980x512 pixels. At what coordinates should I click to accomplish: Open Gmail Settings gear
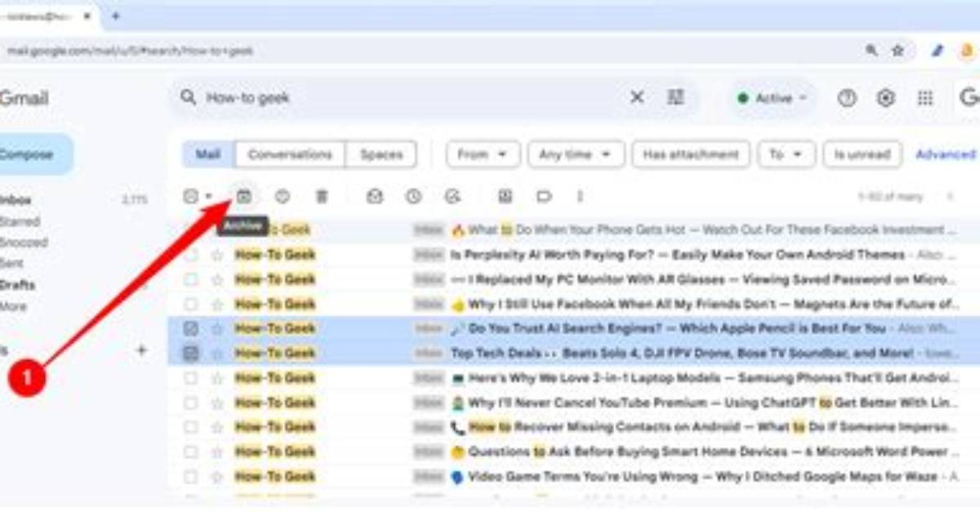[x=885, y=98]
